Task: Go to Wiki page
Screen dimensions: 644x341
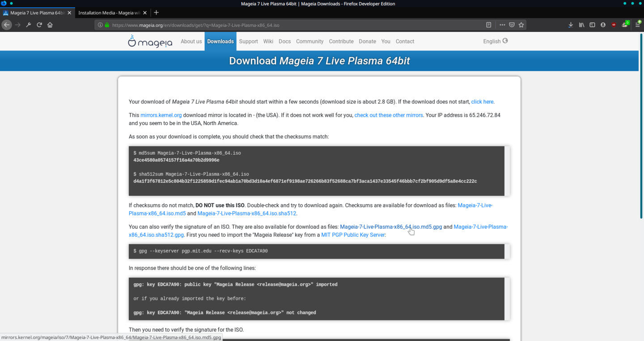Action: tap(268, 41)
